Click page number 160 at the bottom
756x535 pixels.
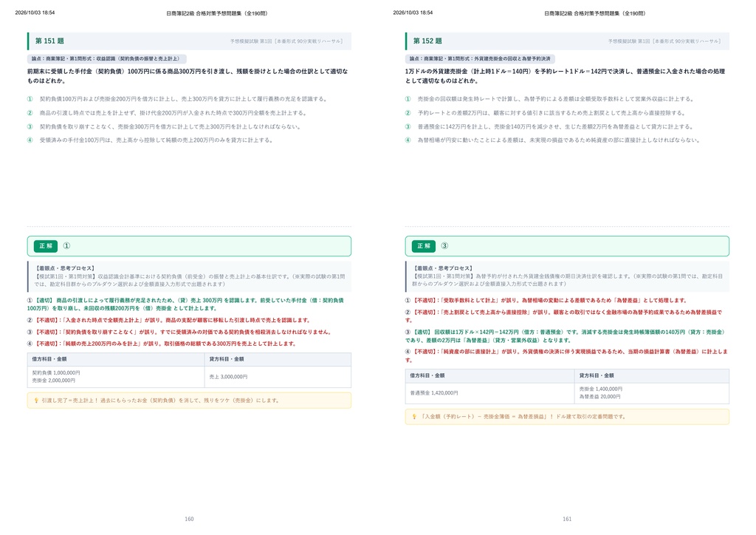(189, 519)
